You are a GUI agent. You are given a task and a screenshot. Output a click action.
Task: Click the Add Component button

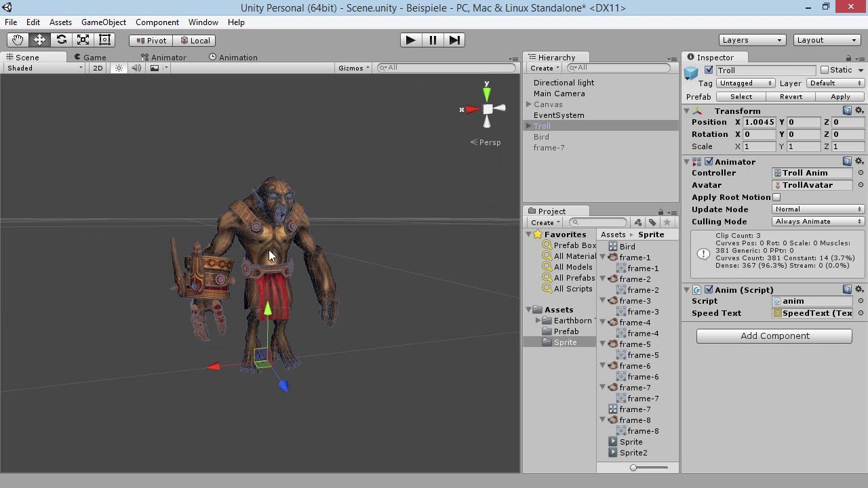(x=774, y=336)
